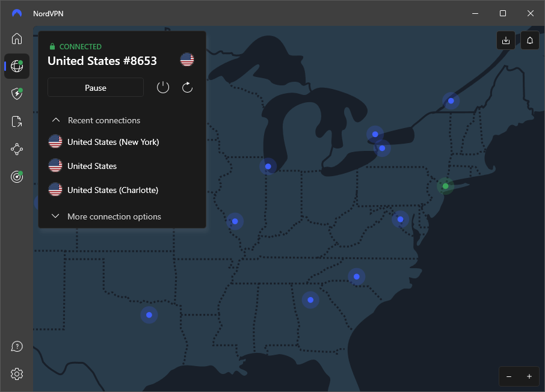Open the Home tab in the sidebar
This screenshot has height=392, width=545.
tap(17, 38)
